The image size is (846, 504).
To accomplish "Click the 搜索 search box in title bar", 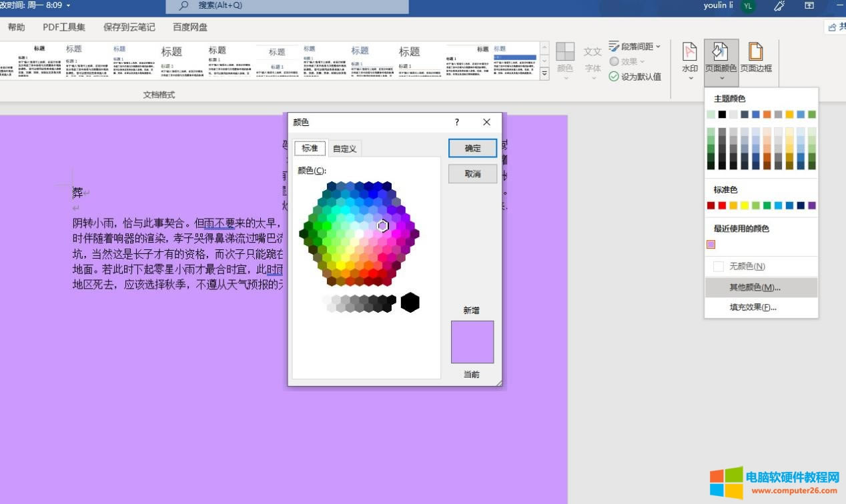I will 287,6.
